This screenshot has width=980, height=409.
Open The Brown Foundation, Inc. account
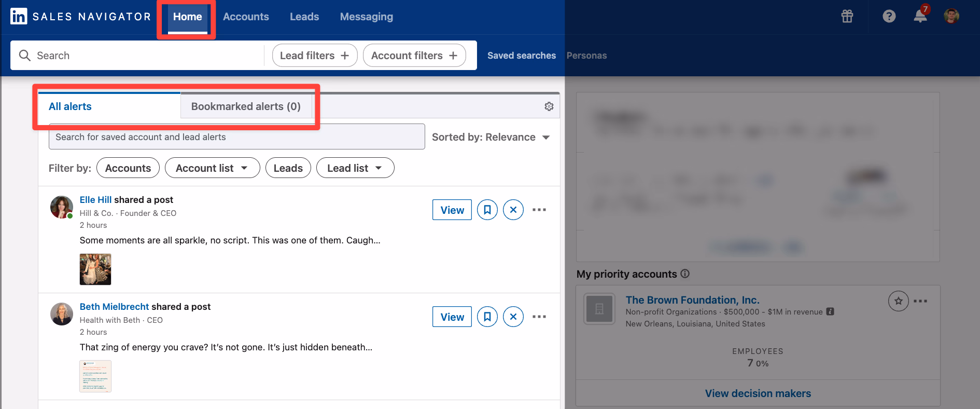692,300
